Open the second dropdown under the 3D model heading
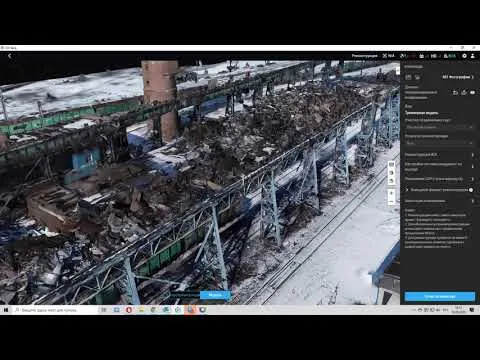The height and width of the screenshot is (360, 480). click(439, 143)
